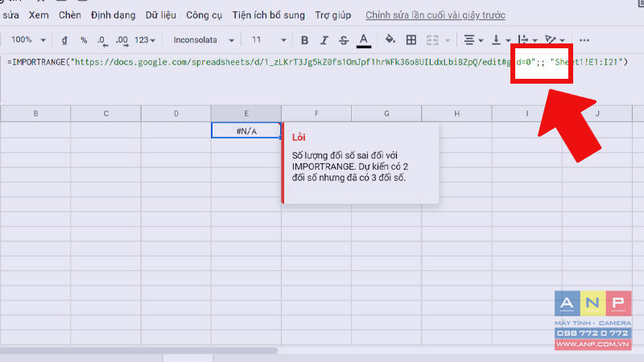The height and width of the screenshot is (362, 644).
Task: Select column I header
Action: pyautogui.click(x=527, y=113)
